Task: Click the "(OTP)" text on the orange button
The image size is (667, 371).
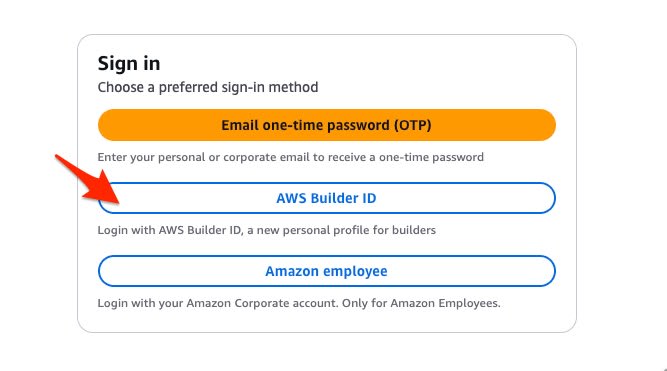Action: pyautogui.click(x=412, y=126)
